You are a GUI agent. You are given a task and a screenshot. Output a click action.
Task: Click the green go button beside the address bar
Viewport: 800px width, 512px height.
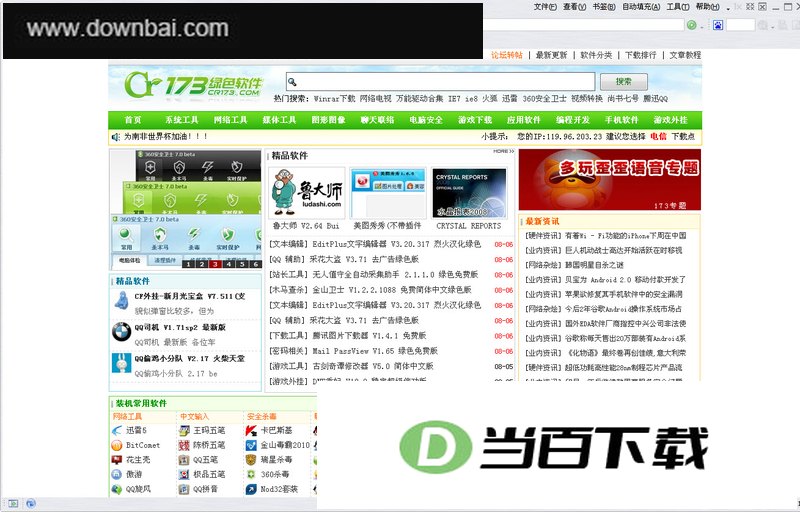click(x=691, y=24)
